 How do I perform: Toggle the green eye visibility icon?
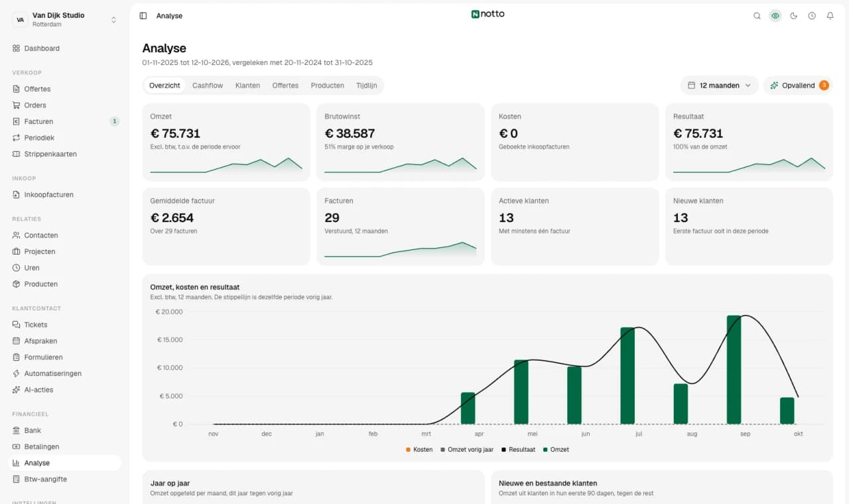click(775, 16)
